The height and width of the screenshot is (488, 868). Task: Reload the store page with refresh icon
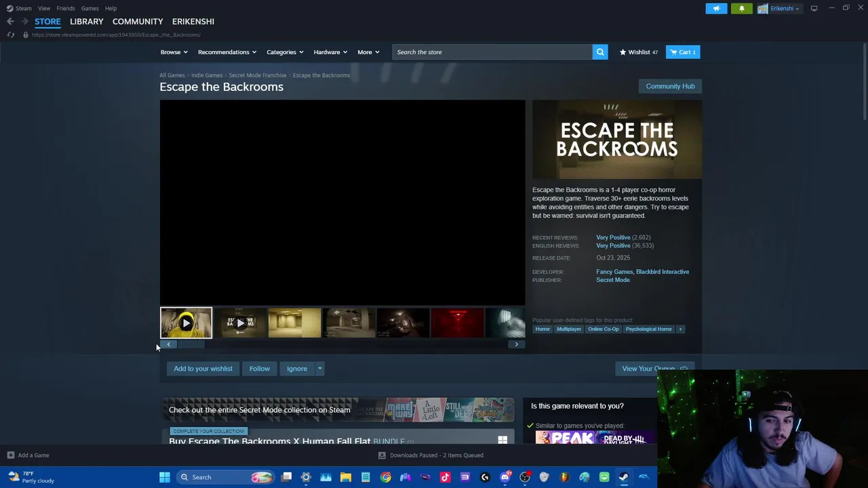[x=10, y=35]
